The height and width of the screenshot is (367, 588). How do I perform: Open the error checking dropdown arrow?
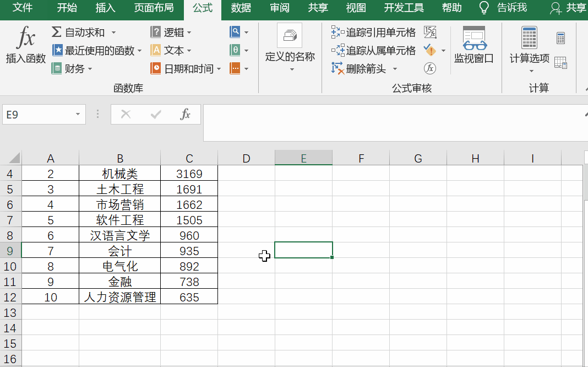click(443, 50)
